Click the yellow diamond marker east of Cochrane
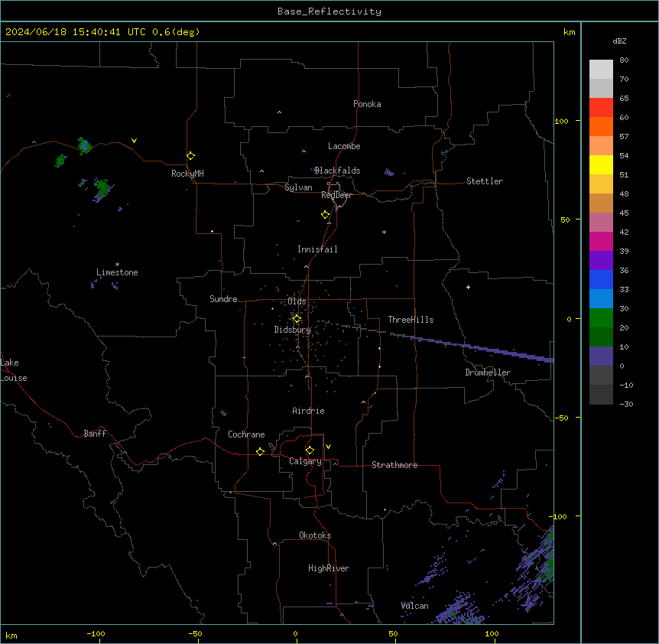Viewport: 659px width, 644px height. point(260,451)
